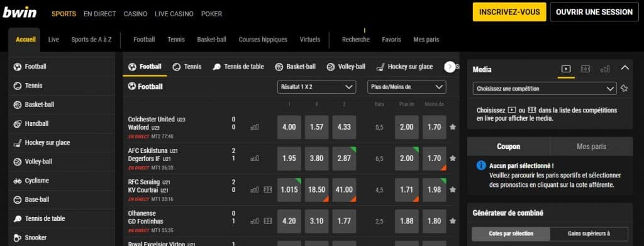
Task: Select the 'Tennis de table' sport tab
Action: click(238, 67)
